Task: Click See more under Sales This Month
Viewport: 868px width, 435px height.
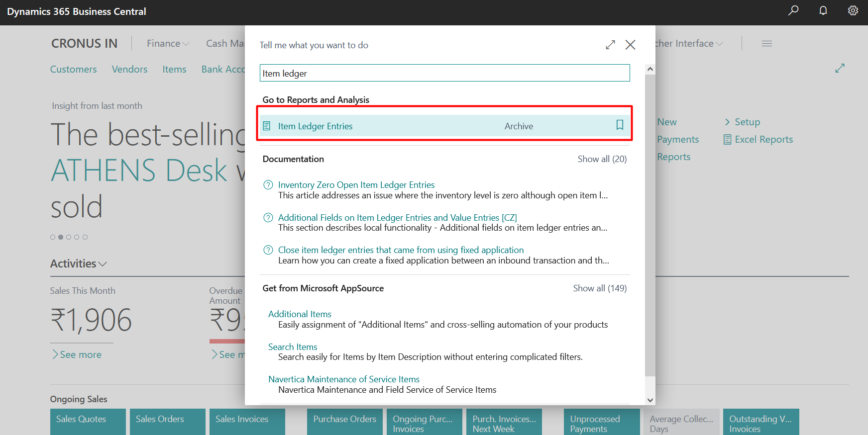Action: [x=77, y=354]
